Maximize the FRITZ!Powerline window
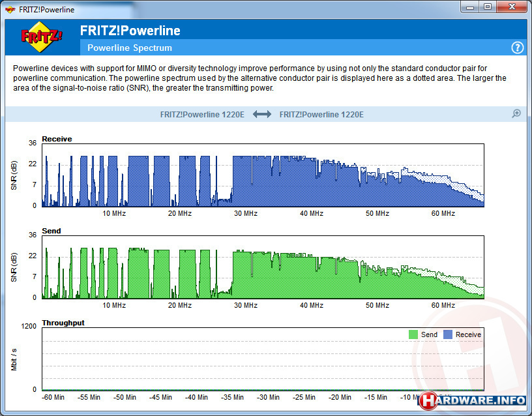This screenshot has width=532, height=416. [488, 7]
